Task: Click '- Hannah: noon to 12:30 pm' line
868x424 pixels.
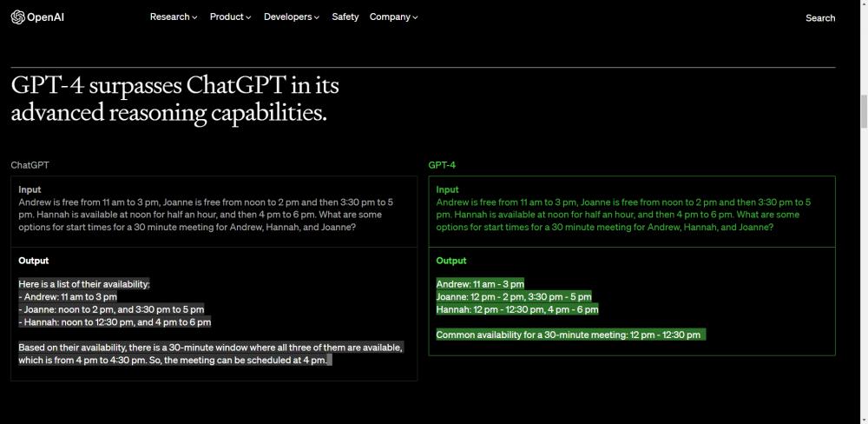Action: coord(115,322)
